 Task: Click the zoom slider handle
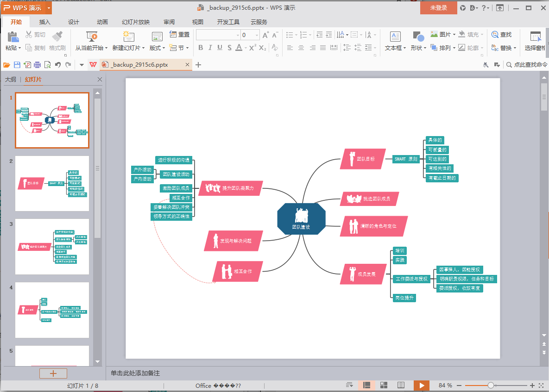tap(491, 386)
